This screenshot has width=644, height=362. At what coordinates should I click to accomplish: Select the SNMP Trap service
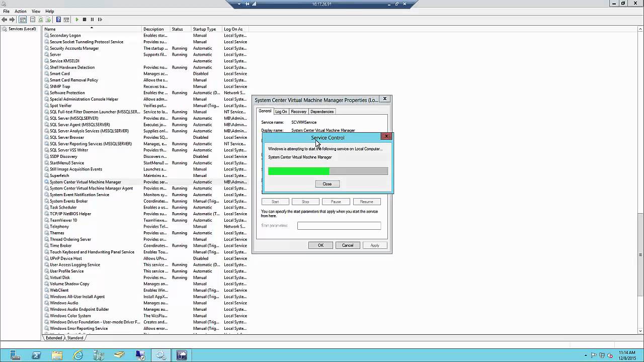coord(60,86)
